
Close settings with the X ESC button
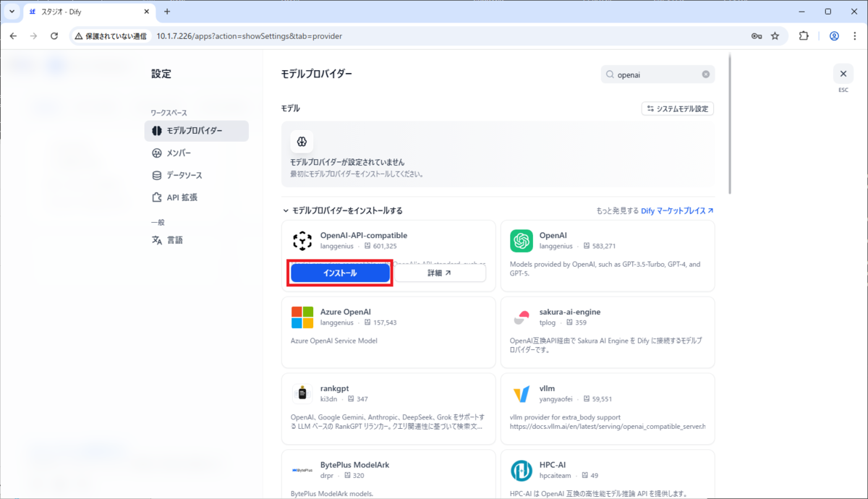(843, 74)
